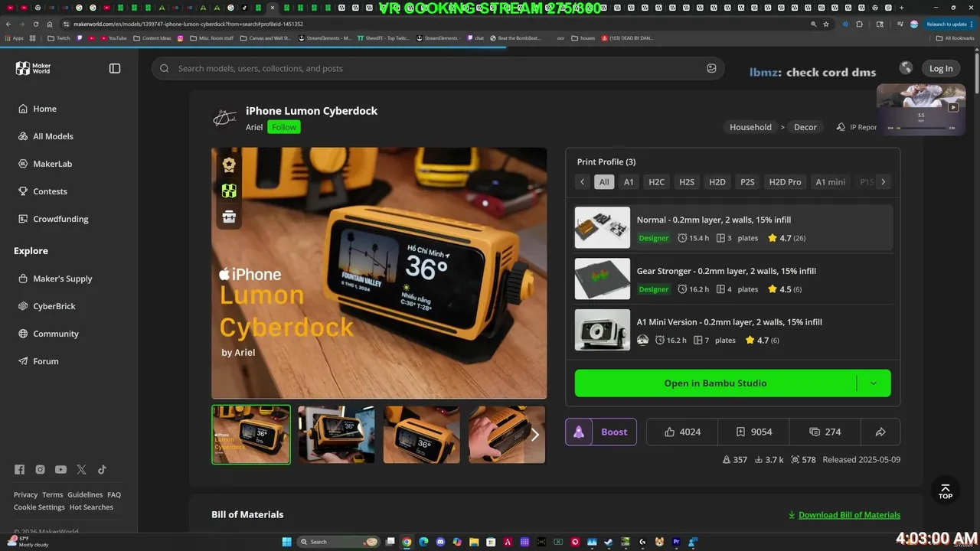Open Maker's Supply under Explore
The image size is (980, 551).
click(62, 279)
